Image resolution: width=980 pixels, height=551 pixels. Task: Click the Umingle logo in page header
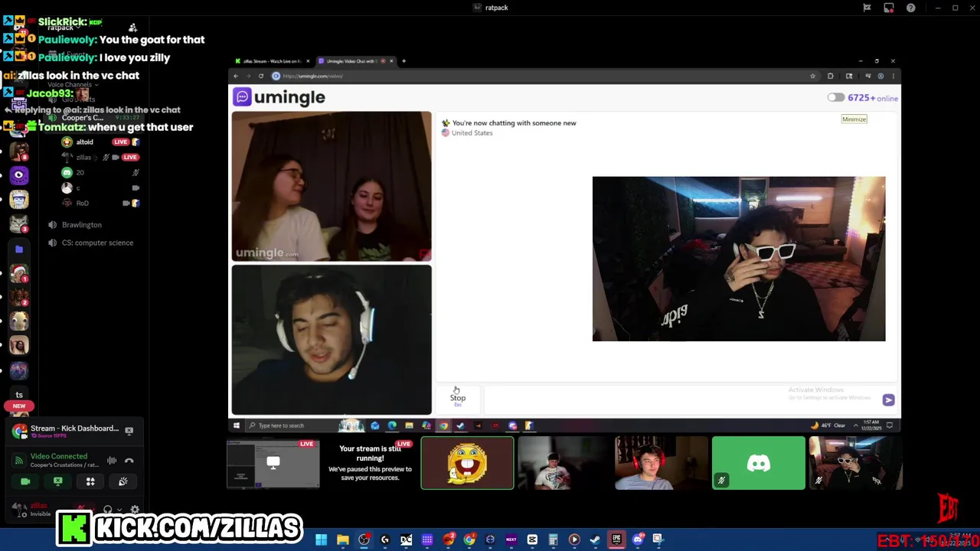pos(280,97)
